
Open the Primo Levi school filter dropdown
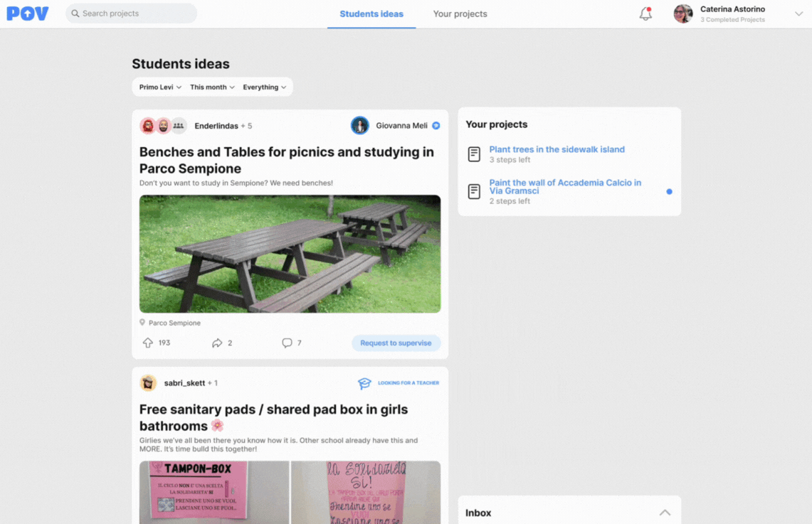click(160, 87)
